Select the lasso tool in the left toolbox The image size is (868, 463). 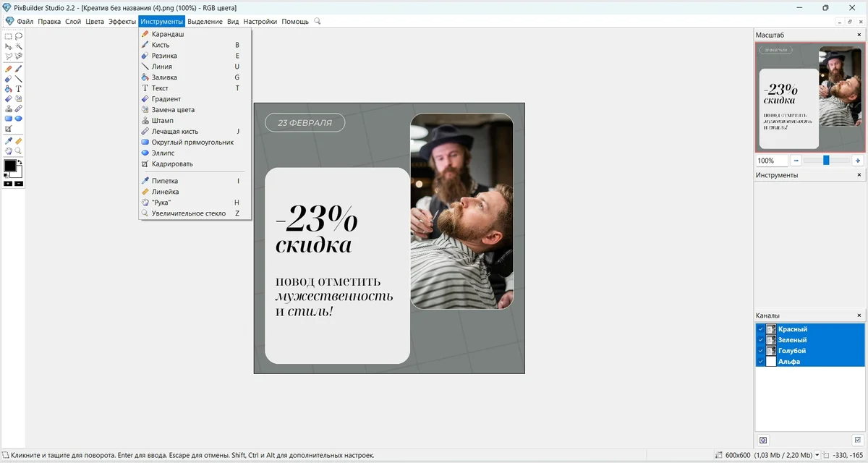click(19, 35)
